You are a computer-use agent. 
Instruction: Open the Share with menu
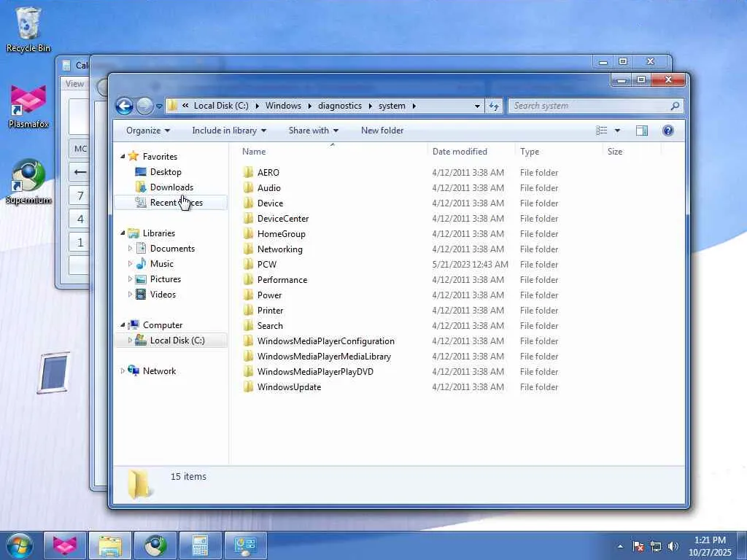tap(313, 131)
